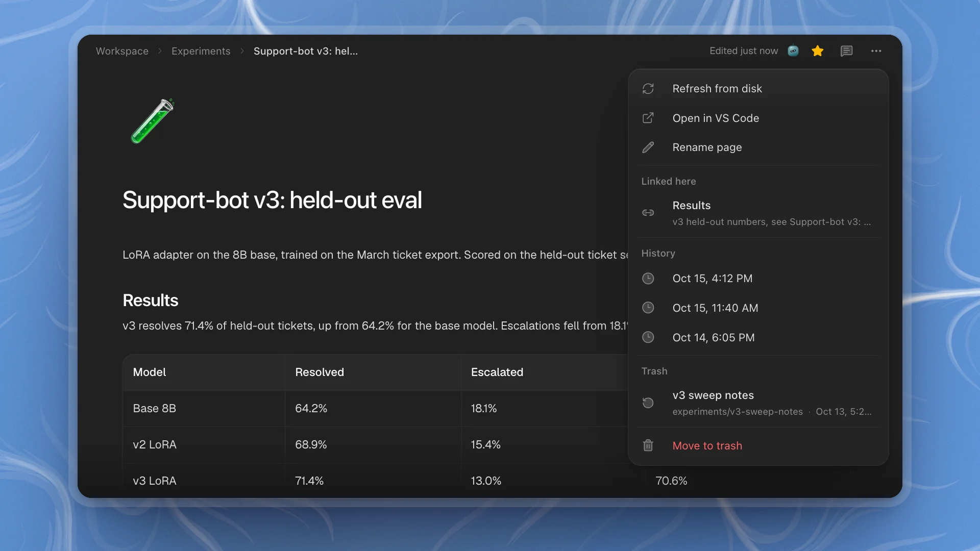Image resolution: width=980 pixels, height=551 pixels.
Task: Go to Workspace breadcrumb
Action: (x=122, y=51)
